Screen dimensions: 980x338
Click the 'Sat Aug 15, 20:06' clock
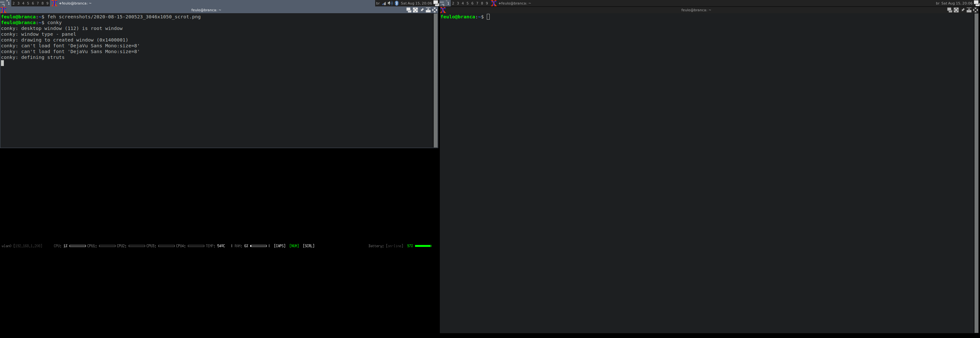[417, 3]
